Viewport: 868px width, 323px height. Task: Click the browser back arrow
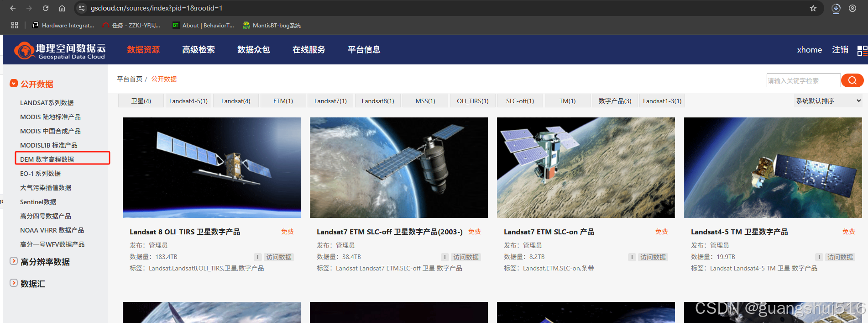[x=13, y=8]
